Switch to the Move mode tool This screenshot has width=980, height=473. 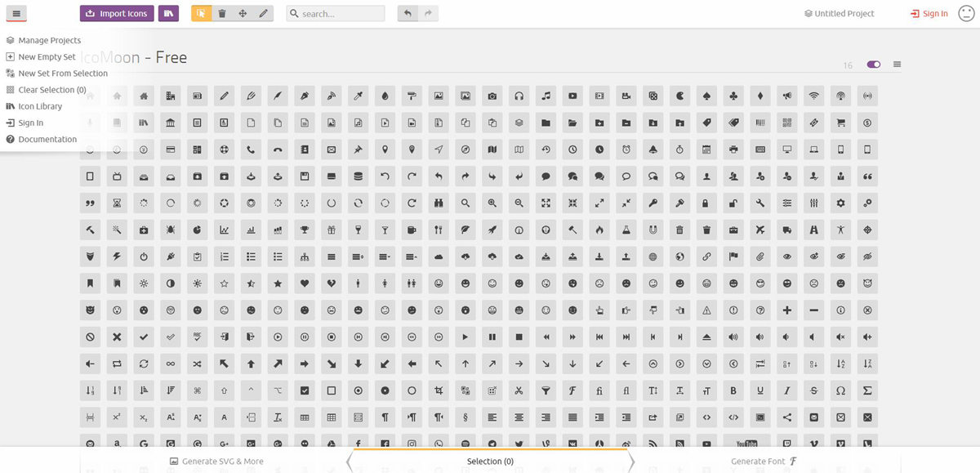(243, 13)
